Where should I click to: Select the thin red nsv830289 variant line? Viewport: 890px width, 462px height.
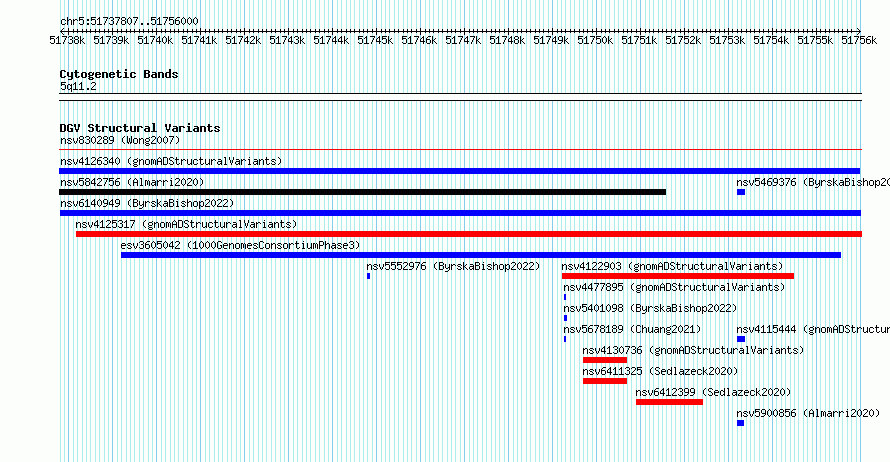click(x=460, y=150)
